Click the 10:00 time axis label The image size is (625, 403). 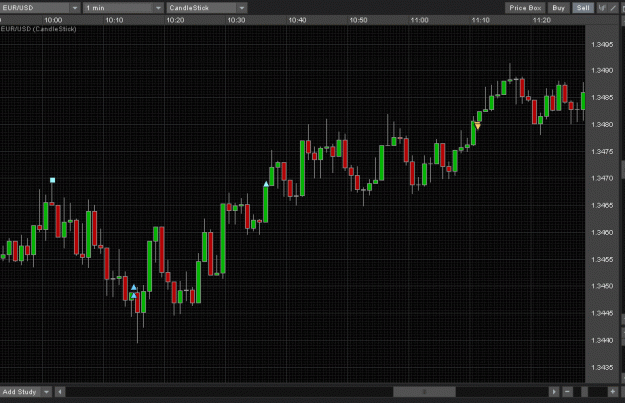[x=53, y=20]
